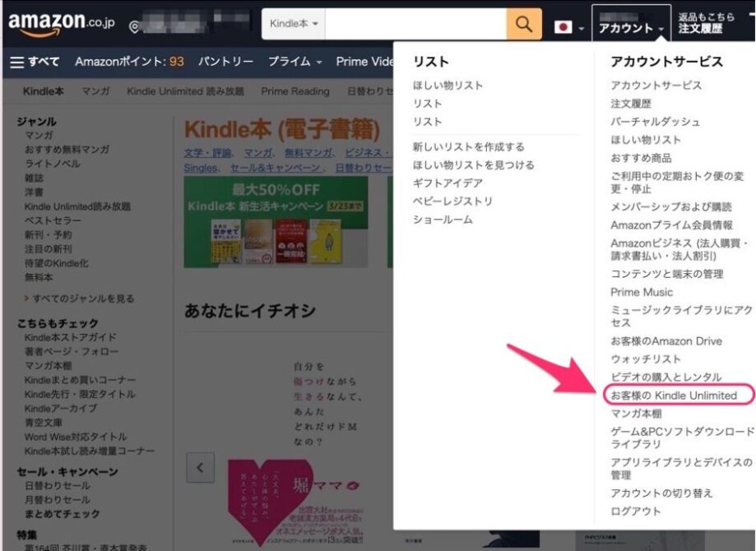Select ビデオの購入とレンタル
This screenshot has width=756, height=551.
(x=666, y=377)
